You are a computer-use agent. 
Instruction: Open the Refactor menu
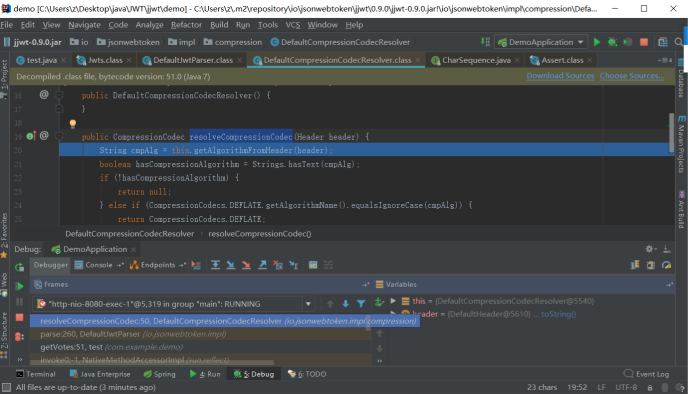(x=186, y=25)
